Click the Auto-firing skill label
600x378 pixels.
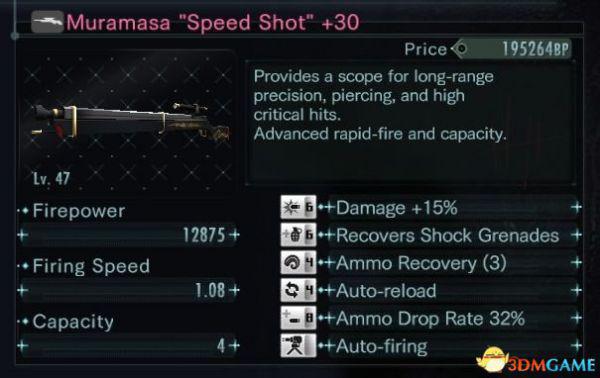(x=382, y=347)
